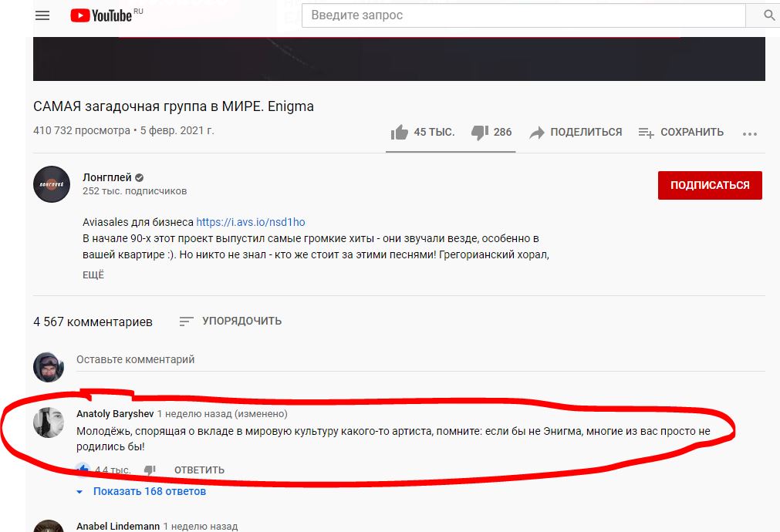The image size is (780, 532).
Task: Dislike the video with thumbs-down icon
Action: (x=480, y=133)
